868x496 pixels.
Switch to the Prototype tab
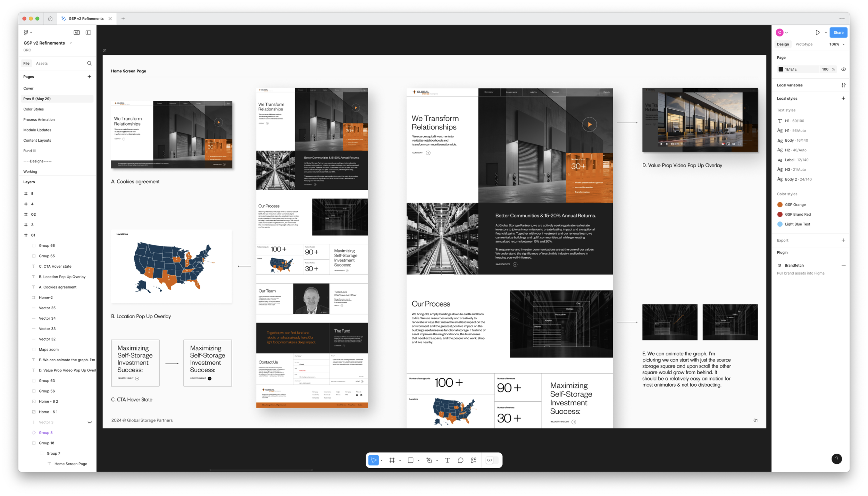804,44
